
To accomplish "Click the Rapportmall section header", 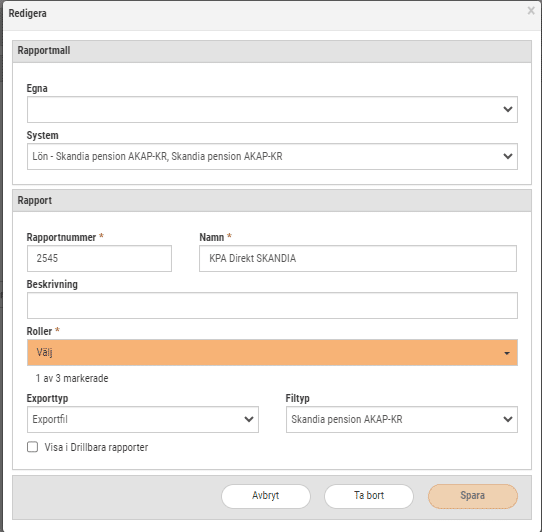I will 272,51.
